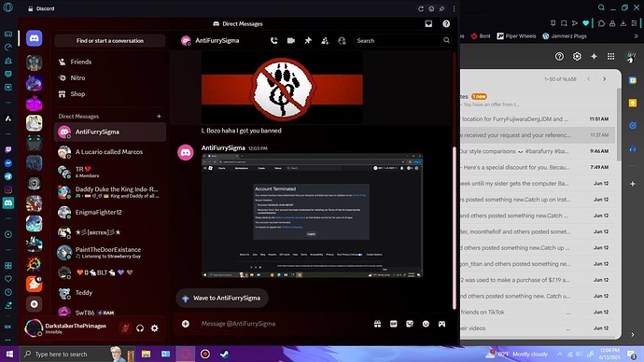Show the user profile panel icon
644x362 pixels.
click(342, 41)
